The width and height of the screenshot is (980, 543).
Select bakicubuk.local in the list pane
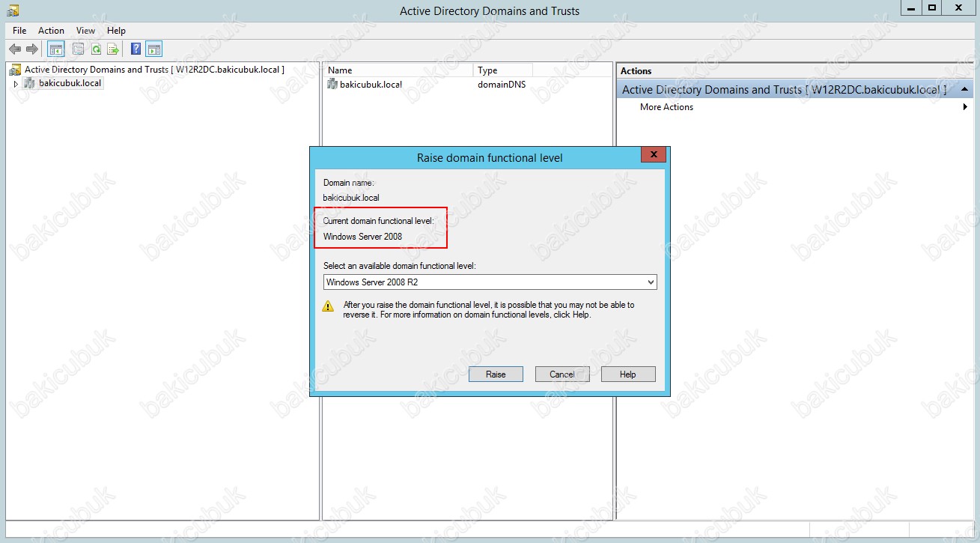(x=370, y=85)
